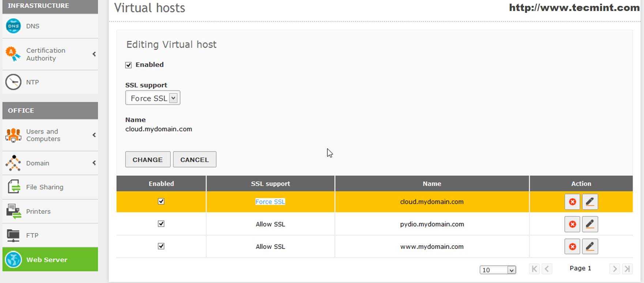
Task: Open the Printers module icon
Action: pos(14,211)
